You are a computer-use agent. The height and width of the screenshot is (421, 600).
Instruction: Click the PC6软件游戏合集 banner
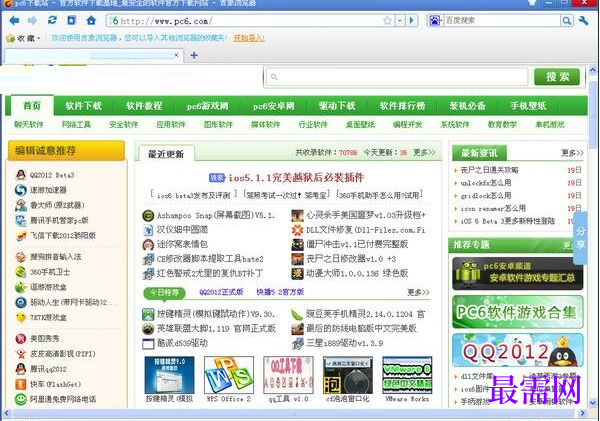coord(518,312)
